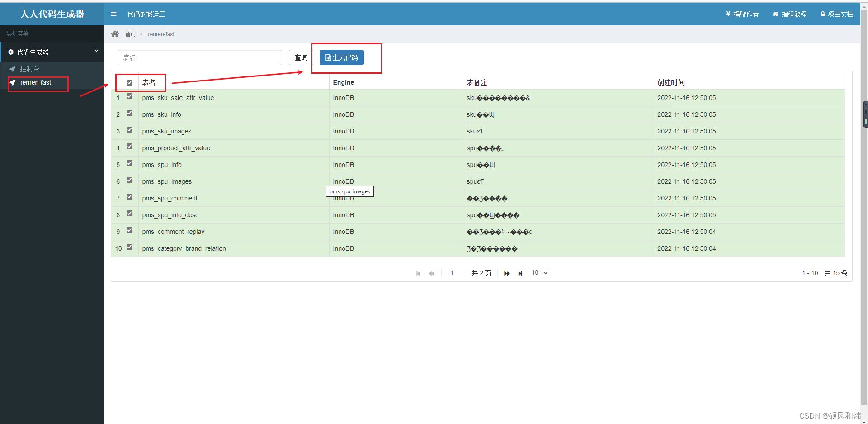This screenshot has width=868, height=424.
Task: Go to first page of table
Action: pyautogui.click(x=418, y=273)
